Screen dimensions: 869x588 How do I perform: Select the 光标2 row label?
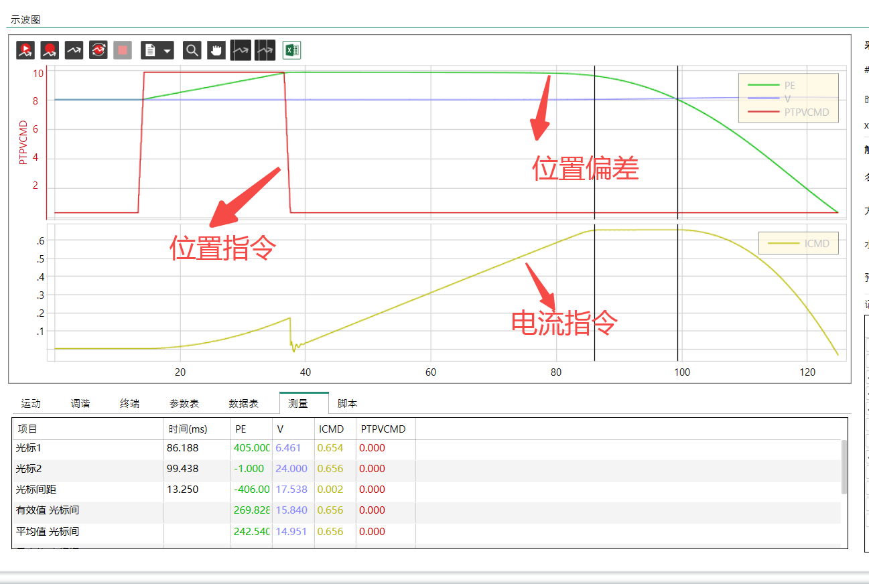point(29,468)
